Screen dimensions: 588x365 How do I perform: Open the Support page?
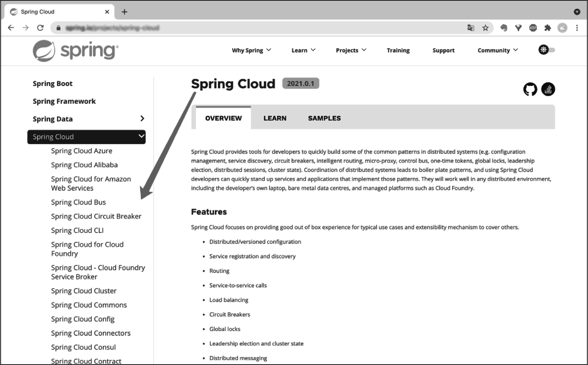(443, 50)
